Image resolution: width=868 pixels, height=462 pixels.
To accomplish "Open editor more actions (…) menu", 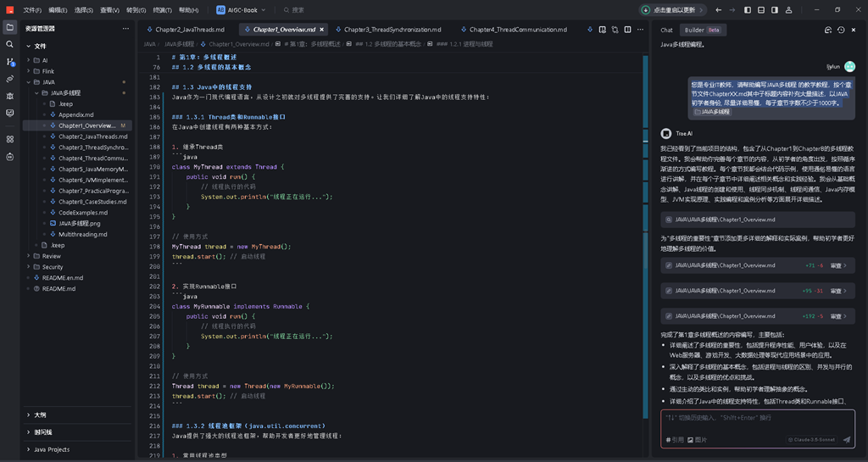I will pyautogui.click(x=641, y=30).
